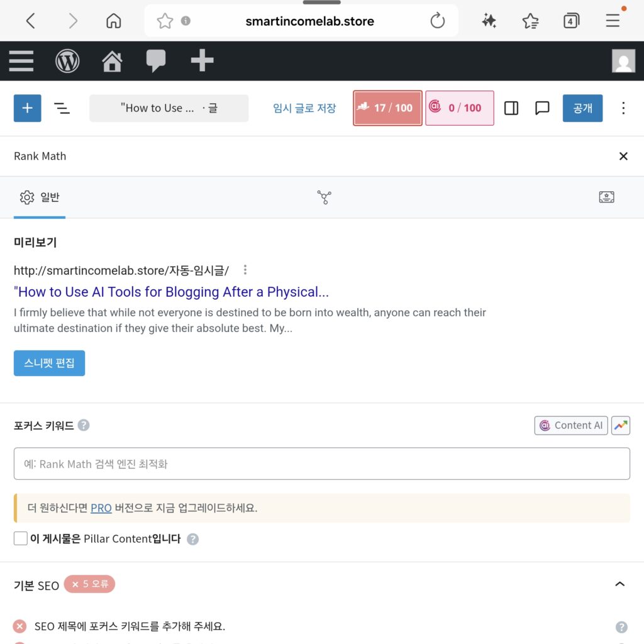Open the editor comments bubble icon
The width and height of the screenshot is (644, 644).
pos(541,108)
